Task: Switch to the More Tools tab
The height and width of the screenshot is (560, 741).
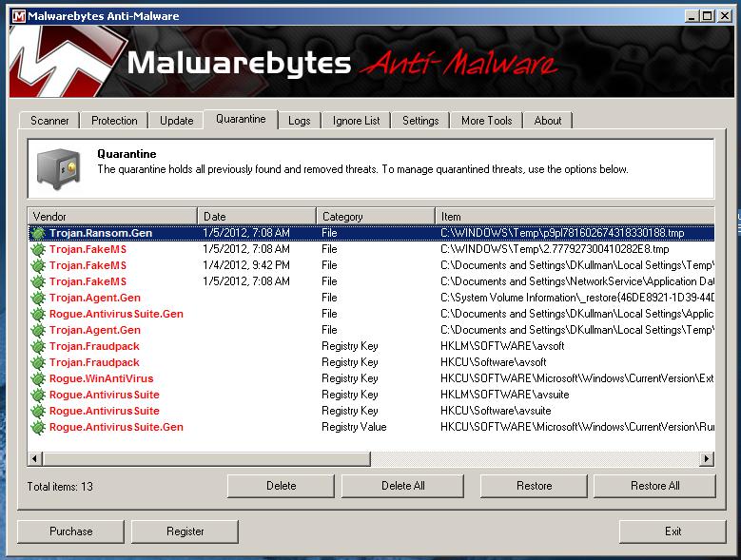Action: coord(487,121)
